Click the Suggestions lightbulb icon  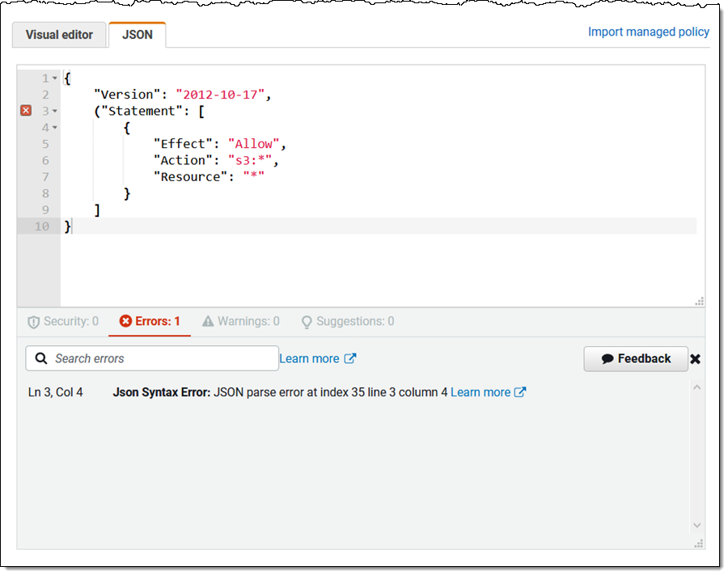tap(307, 322)
